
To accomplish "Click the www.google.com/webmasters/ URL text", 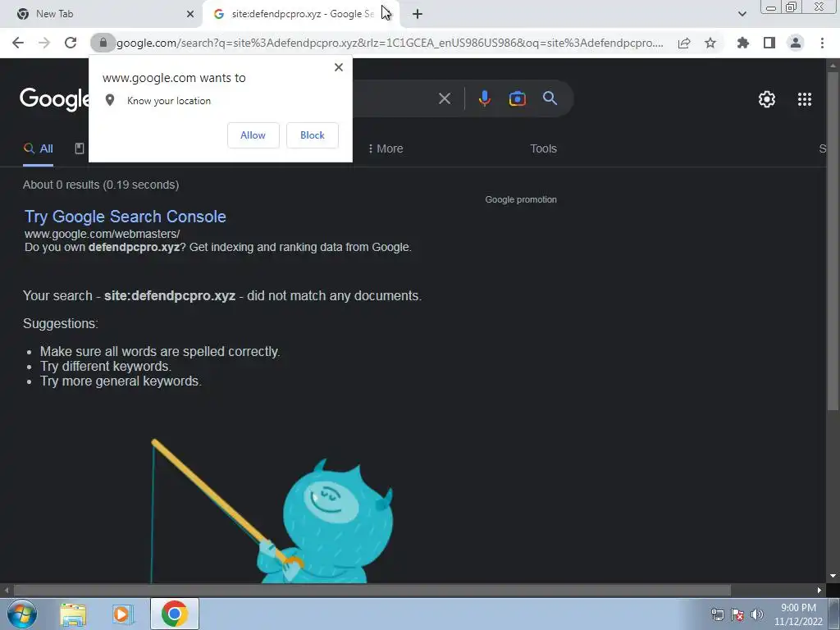I will pos(103,234).
